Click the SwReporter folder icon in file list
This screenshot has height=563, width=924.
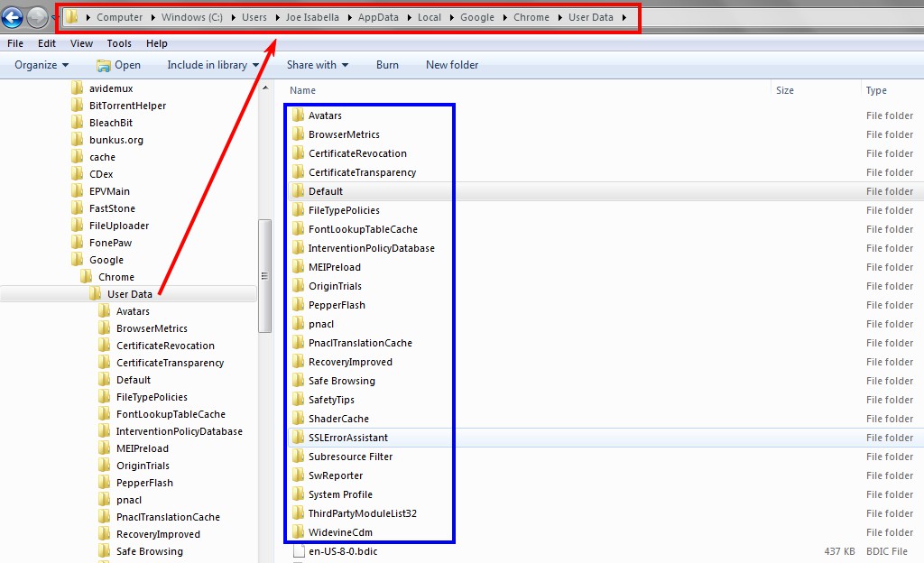point(298,475)
